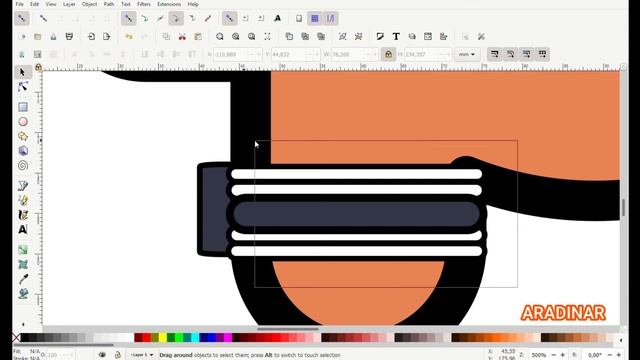Open the mm units dropdown
The width and height of the screenshot is (640, 360).
tap(467, 54)
